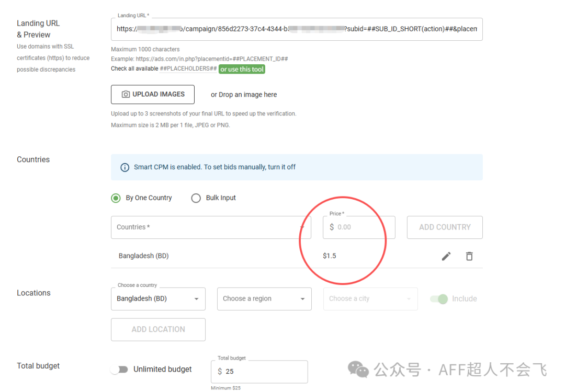Click the 'Minimum $25' hint text
The height and width of the screenshot is (392, 565).
pyautogui.click(x=225, y=388)
